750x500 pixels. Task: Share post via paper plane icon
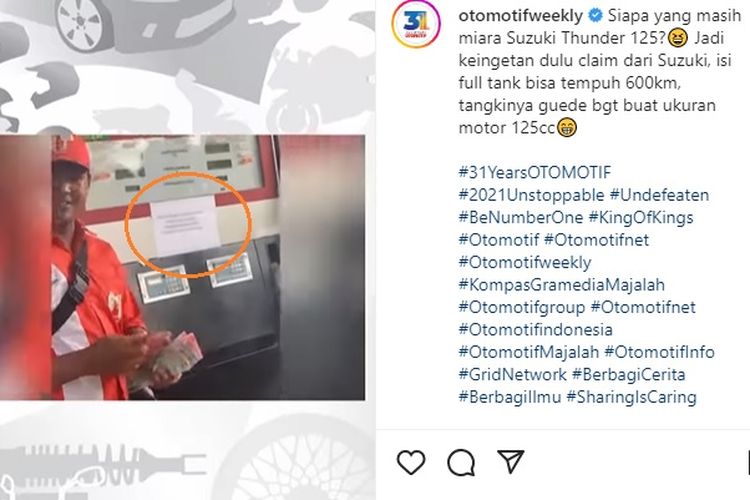511,461
